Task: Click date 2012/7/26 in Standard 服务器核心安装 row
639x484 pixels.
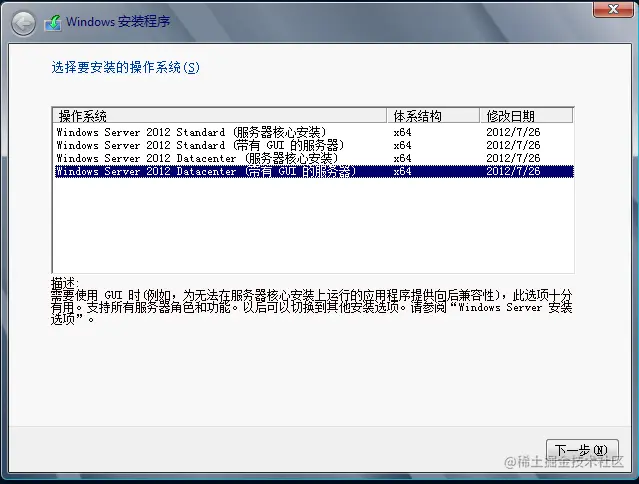Action: pyautogui.click(x=513, y=132)
